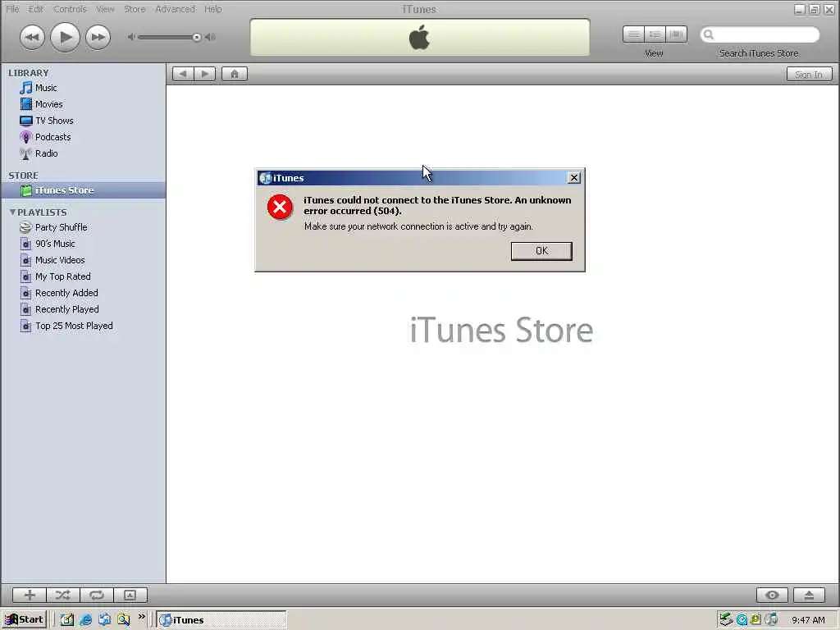Close the iTunes error dialog
This screenshot has height=630, width=840.
tap(573, 178)
